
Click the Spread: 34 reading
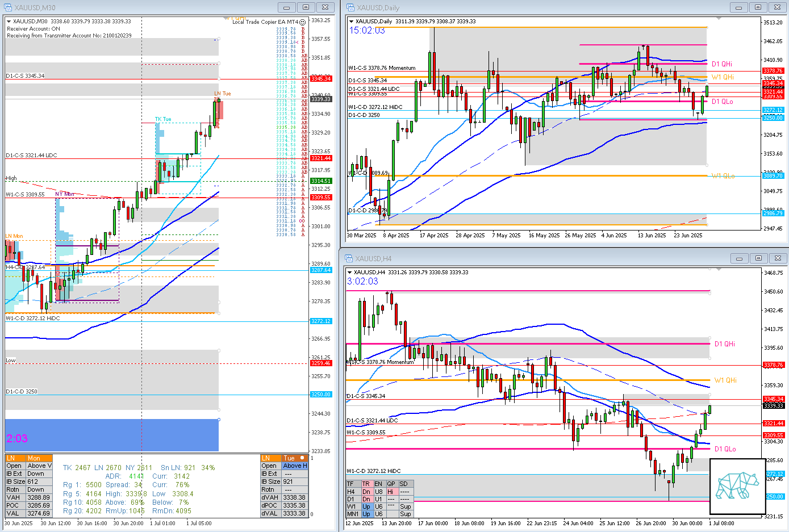click(x=124, y=485)
